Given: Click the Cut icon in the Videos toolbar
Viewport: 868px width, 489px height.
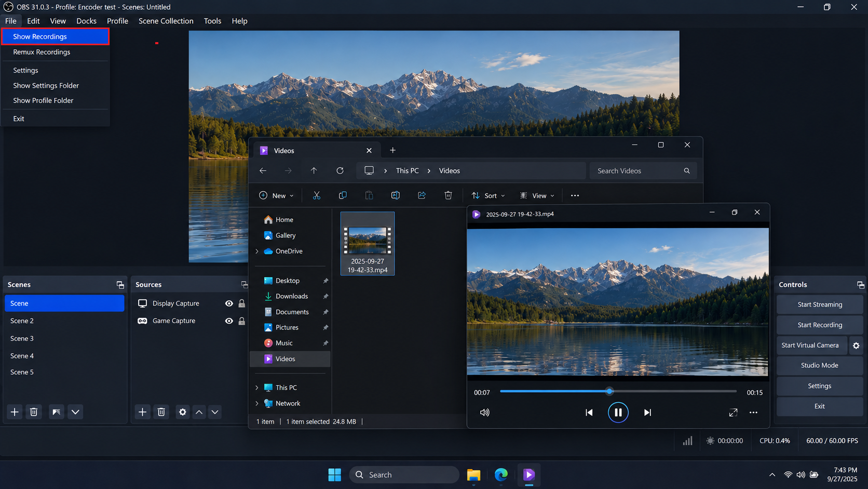Looking at the screenshot, I should click(x=316, y=195).
